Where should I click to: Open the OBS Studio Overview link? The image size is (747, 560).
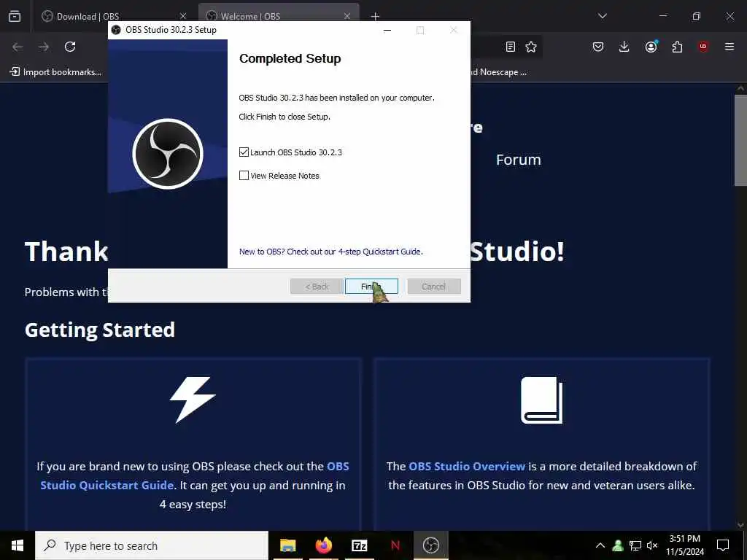click(467, 466)
